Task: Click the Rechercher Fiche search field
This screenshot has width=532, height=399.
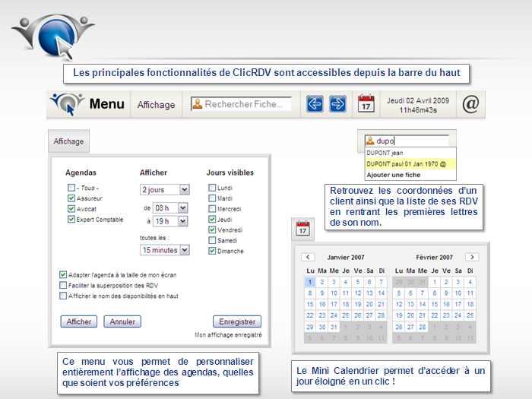Action: coord(241,104)
